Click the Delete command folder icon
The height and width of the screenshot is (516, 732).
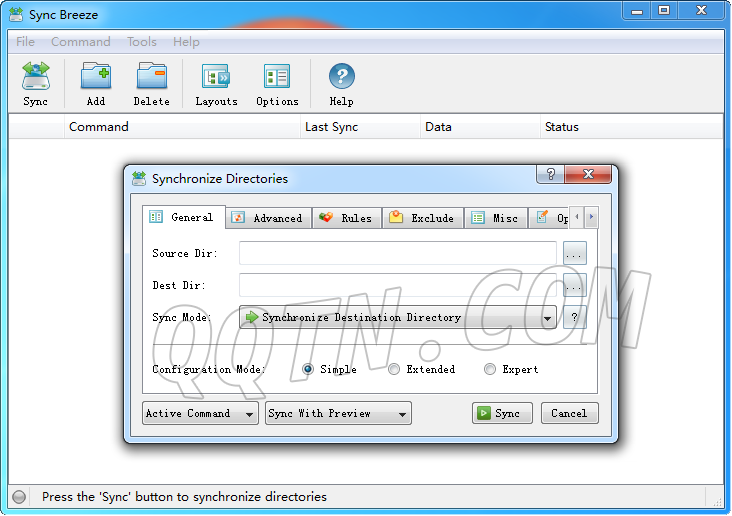tap(151, 77)
